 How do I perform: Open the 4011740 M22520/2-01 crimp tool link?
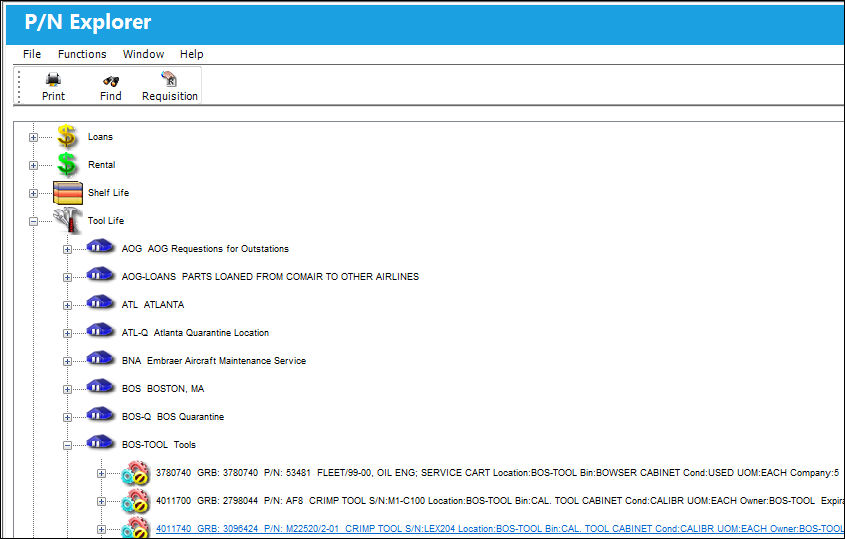500,529
